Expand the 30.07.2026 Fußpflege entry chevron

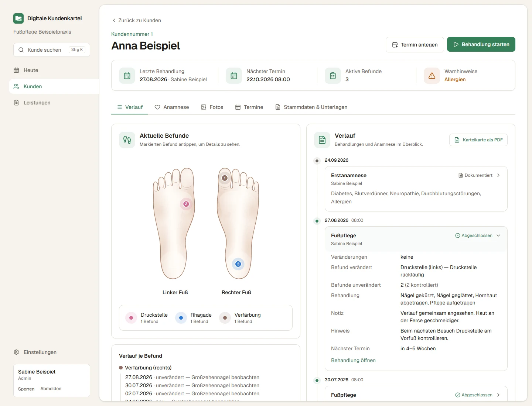(498, 395)
